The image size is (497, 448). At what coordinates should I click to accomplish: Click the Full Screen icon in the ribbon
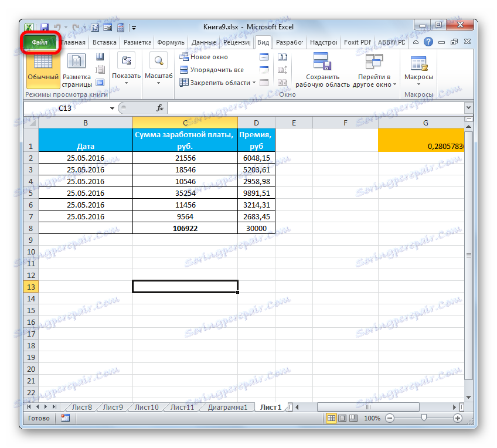[x=100, y=83]
